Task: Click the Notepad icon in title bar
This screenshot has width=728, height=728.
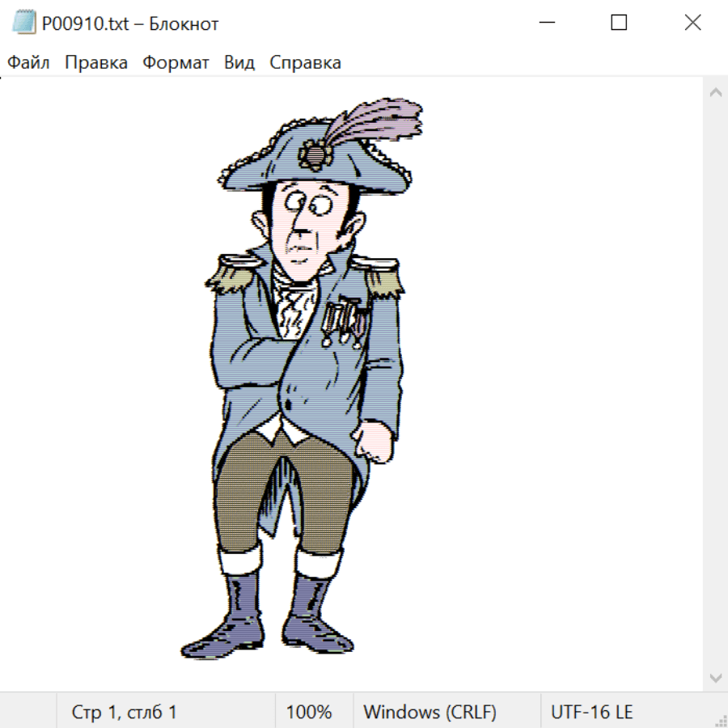Action: tap(24, 23)
